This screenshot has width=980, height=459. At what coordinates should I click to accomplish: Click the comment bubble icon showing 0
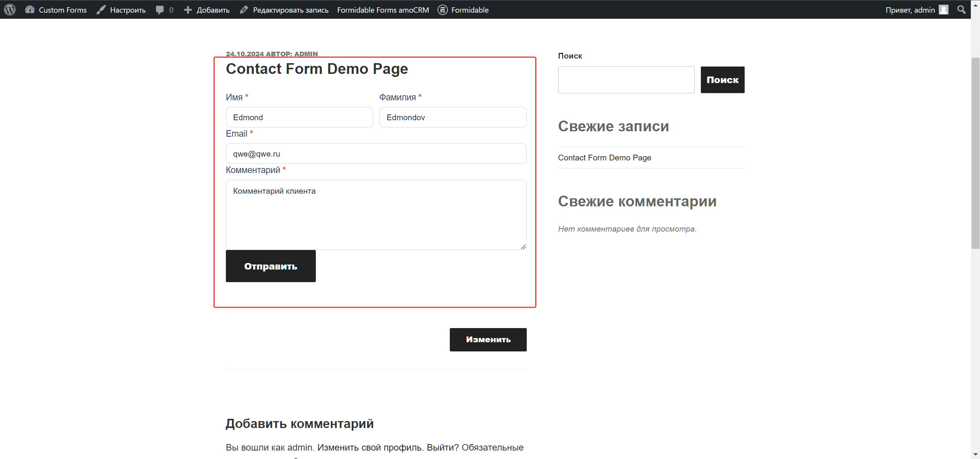click(x=160, y=10)
